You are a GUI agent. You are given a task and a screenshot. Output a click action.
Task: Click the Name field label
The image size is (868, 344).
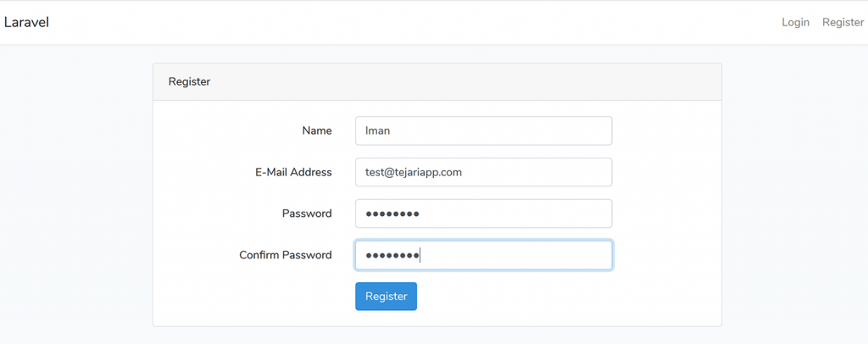[316, 130]
